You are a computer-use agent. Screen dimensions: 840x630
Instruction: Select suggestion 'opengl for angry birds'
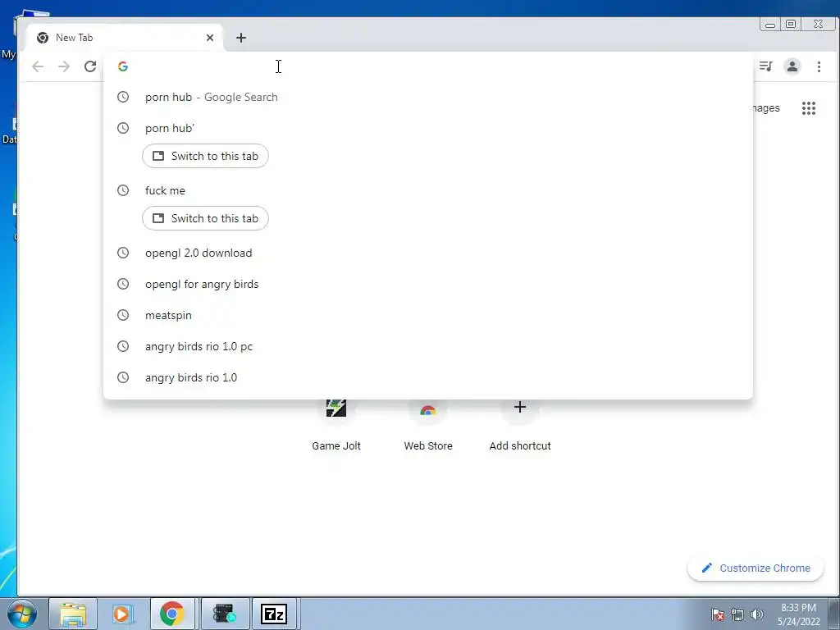click(x=428, y=284)
